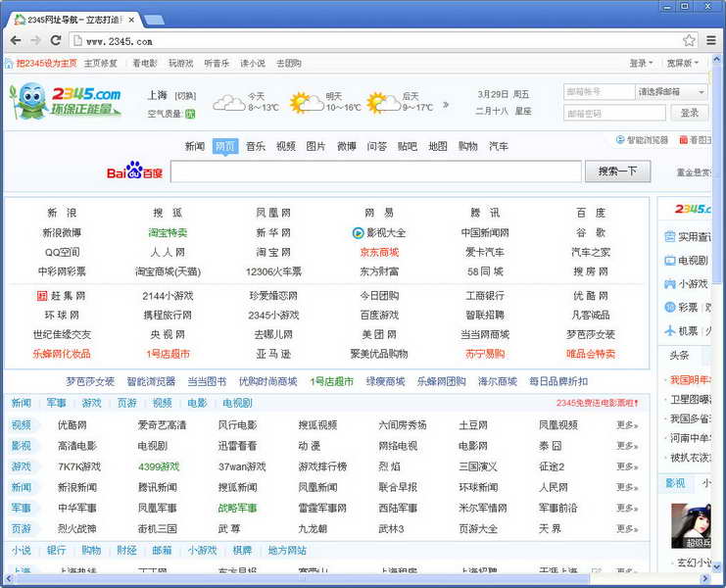Bookmark this page with the star icon
The height and width of the screenshot is (588, 726).
pos(689,40)
